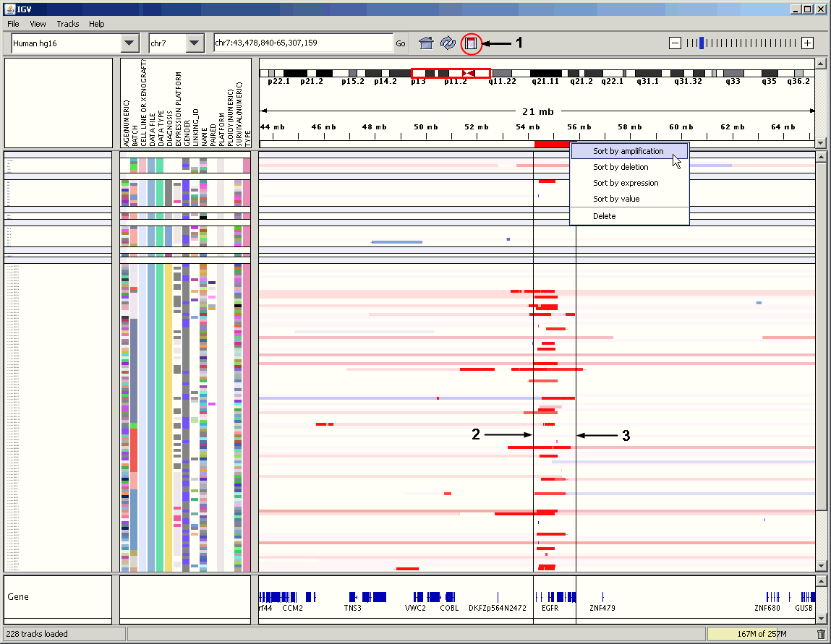The image size is (831, 644).
Task: Click the trash can icon in status bar
Action: coord(821,634)
